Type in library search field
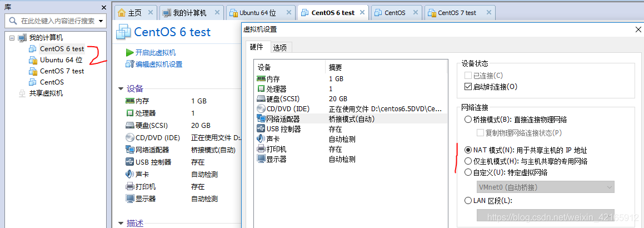 click(x=56, y=21)
